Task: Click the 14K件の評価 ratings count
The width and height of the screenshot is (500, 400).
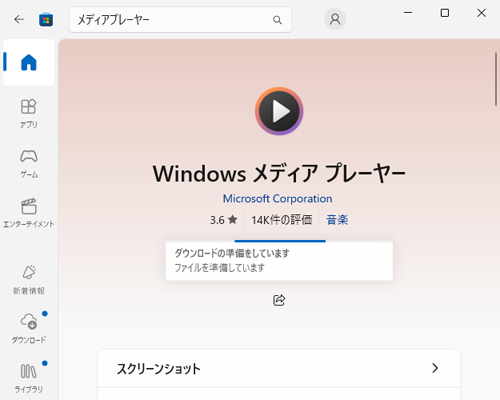Action: coord(282,220)
